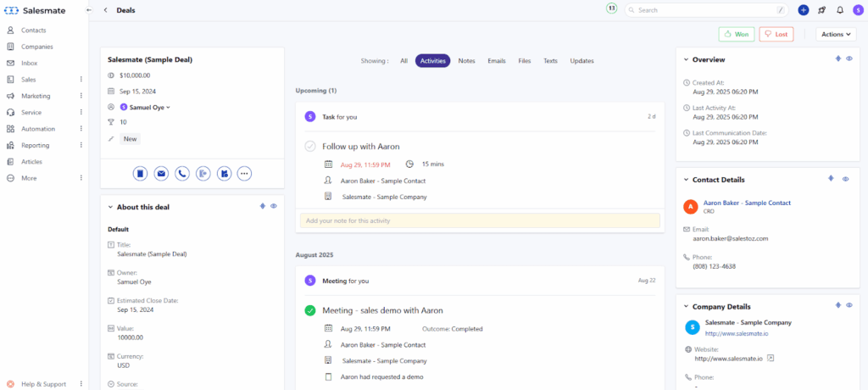Toggle visibility eye in Overview panel

849,59
